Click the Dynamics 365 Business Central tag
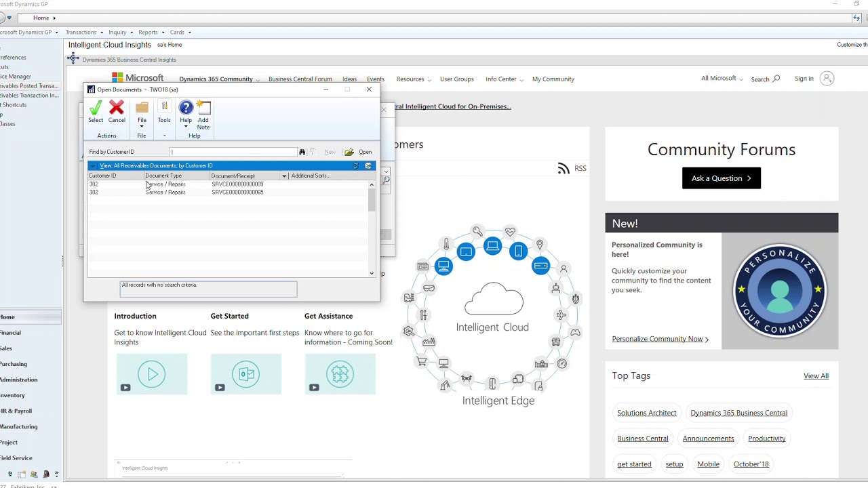868x488 pixels. (738, 413)
